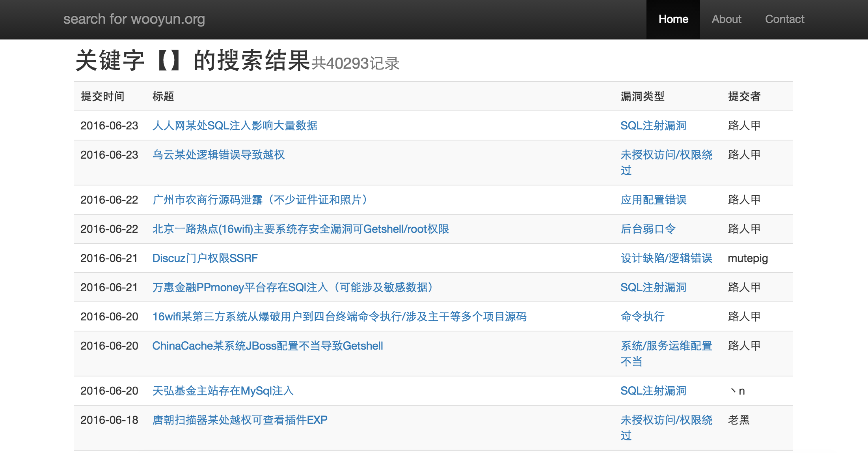Open the Contact page
The width and height of the screenshot is (868, 453).
point(784,19)
